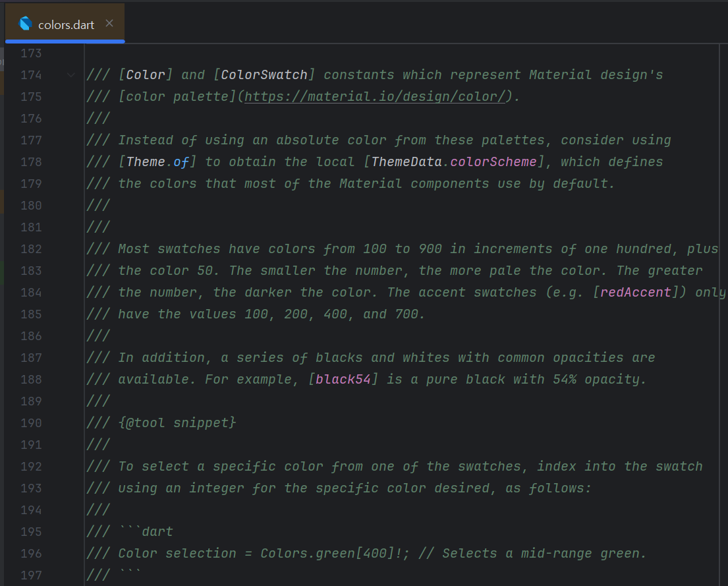Collapse doc comment fold arrow at line 174
This screenshot has width=728, height=586.
click(70, 75)
